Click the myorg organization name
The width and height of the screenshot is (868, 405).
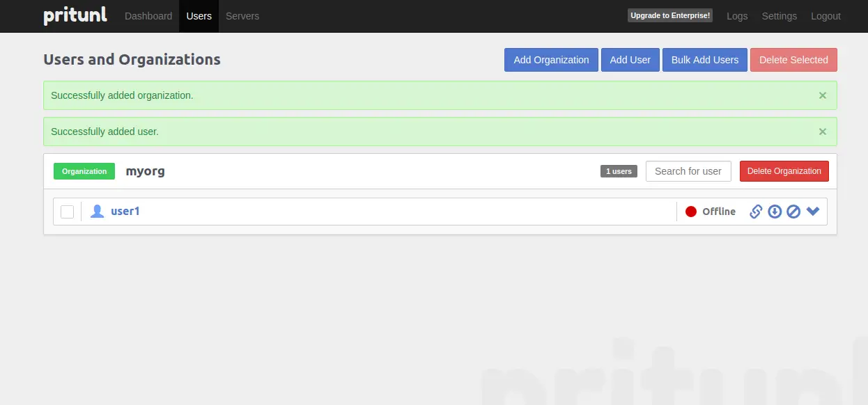pyautogui.click(x=145, y=171)
